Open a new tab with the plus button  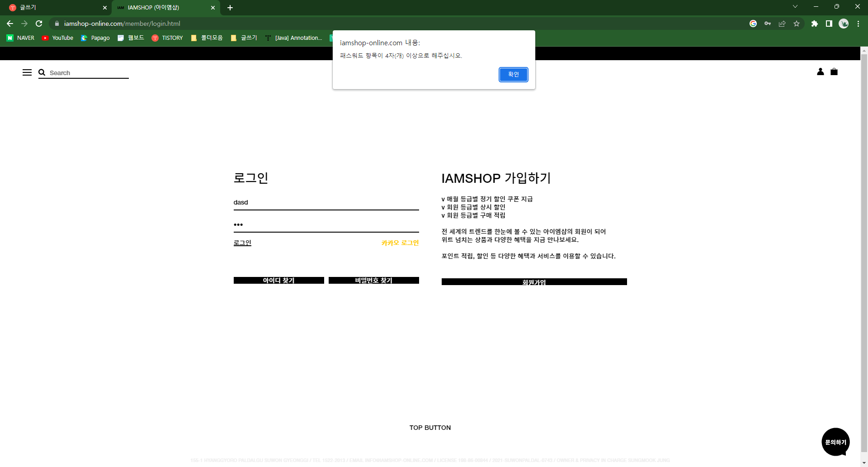230,8
